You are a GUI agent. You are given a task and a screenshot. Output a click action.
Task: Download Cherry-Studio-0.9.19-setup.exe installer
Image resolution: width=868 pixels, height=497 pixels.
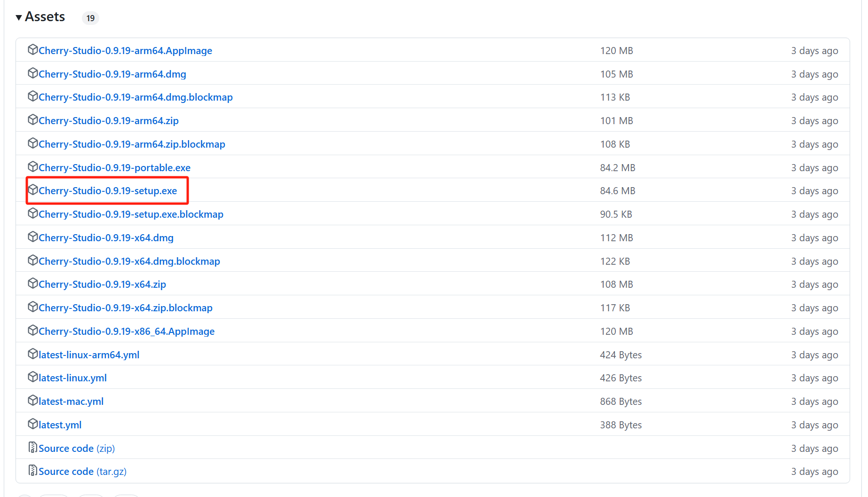click(x=108, y=190)
